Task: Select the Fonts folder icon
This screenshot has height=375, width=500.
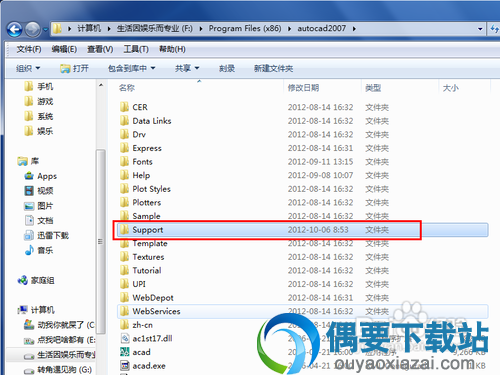Action: (x=124, y=162)
